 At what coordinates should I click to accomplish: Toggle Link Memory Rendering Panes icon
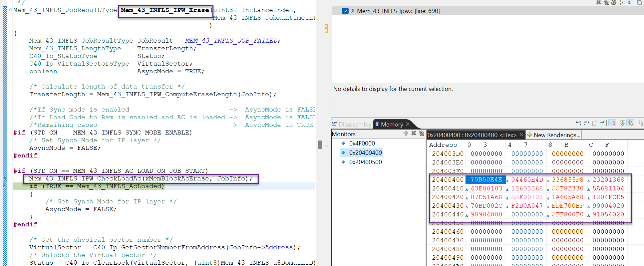click(x=612, y=123)
